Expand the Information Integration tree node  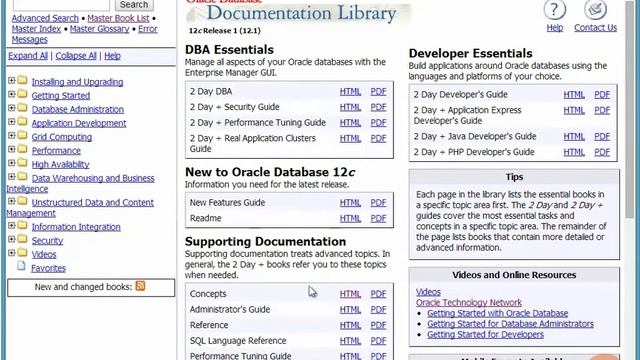tap(11, 225)
